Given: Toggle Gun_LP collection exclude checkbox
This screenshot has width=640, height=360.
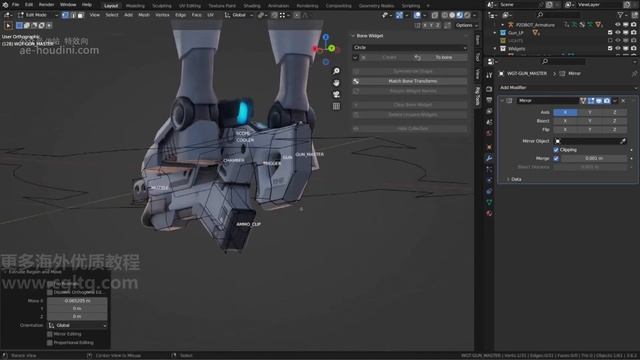Looking at the screenshot, I should [x=610, y=33].
